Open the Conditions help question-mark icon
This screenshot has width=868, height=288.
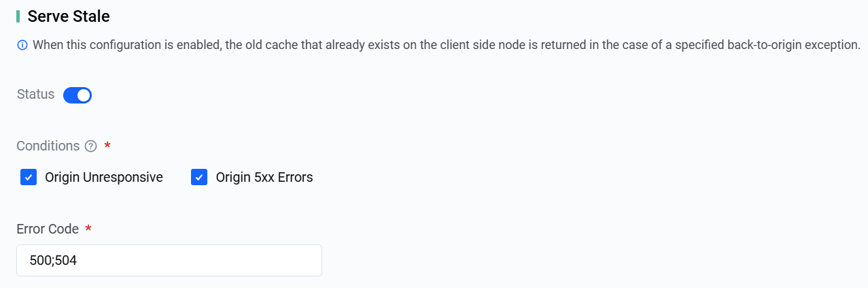(91, 146)
